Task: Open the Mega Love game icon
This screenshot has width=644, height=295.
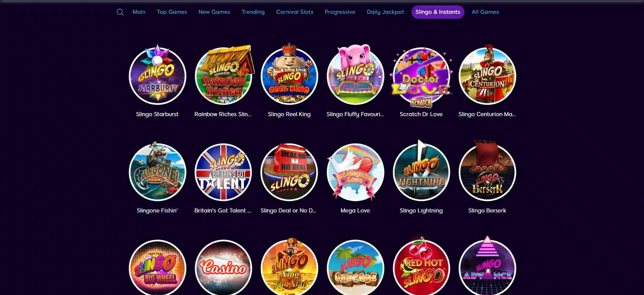Action: point(355,172)
